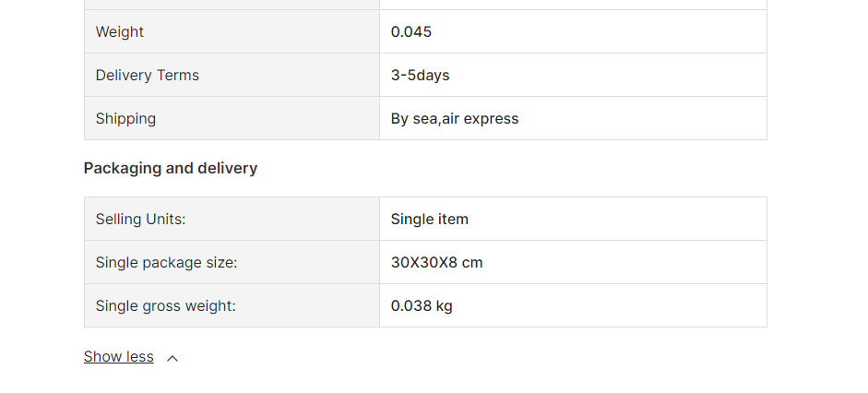The height and width of the screenshot is (393, 868).
Task: Click the empty cell above the Weight value
Action: [573, 5]
